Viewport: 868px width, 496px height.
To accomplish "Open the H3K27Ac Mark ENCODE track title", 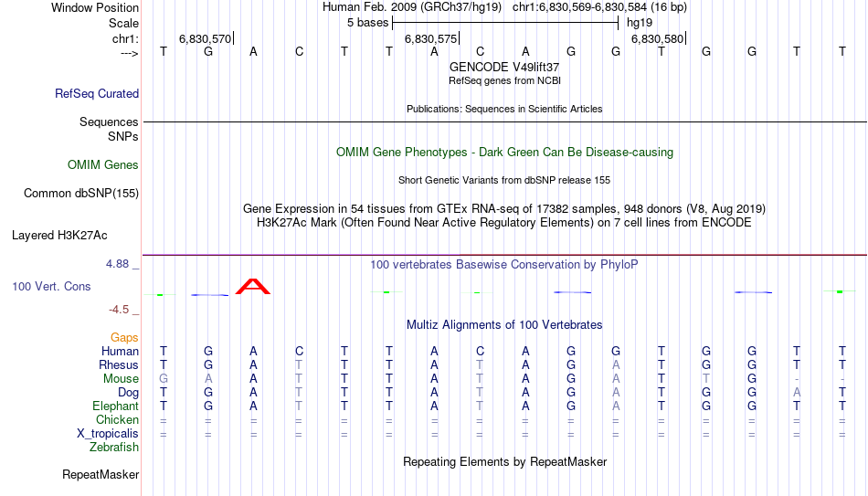I will (x=504, y=223).
